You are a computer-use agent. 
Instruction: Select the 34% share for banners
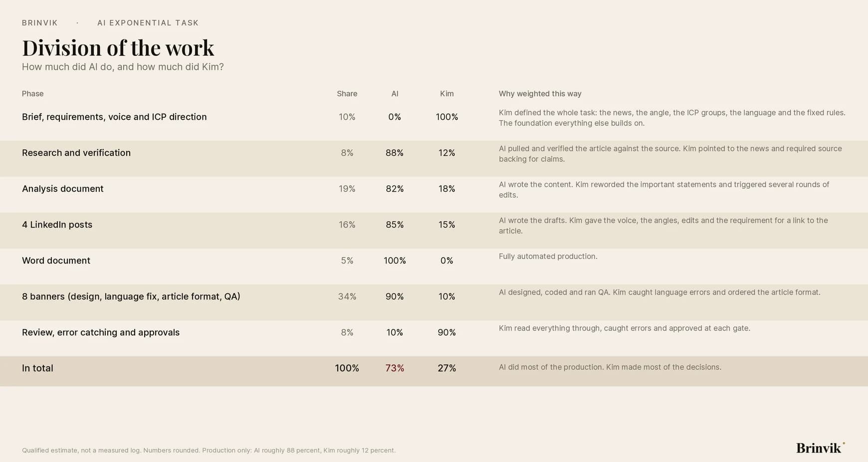click(x=347, y=296)
